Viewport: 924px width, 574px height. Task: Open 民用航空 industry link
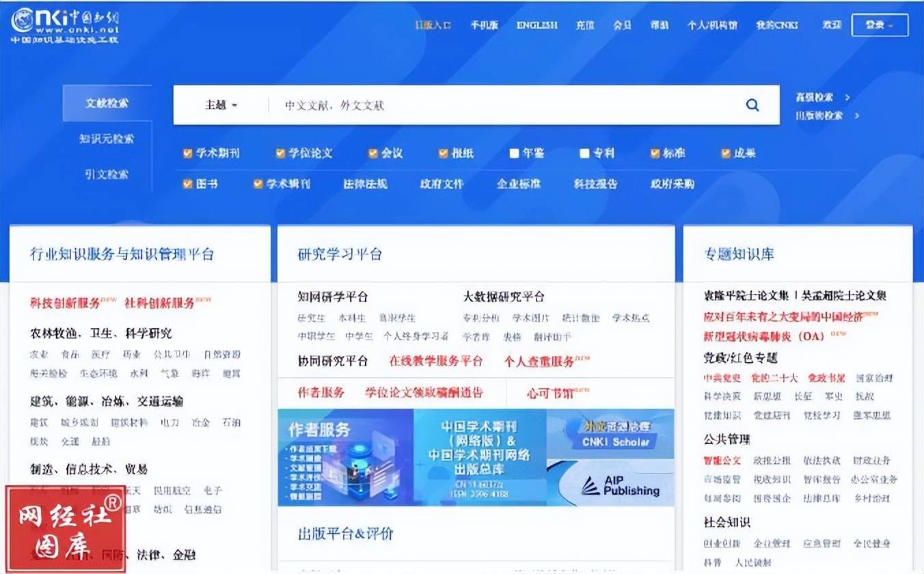tap(172, 491)
